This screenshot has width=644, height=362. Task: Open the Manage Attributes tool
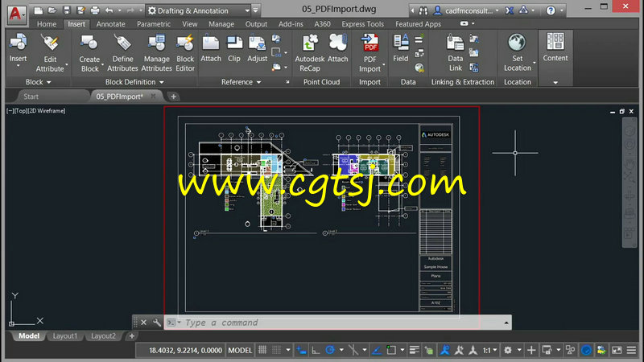point(156,53)
